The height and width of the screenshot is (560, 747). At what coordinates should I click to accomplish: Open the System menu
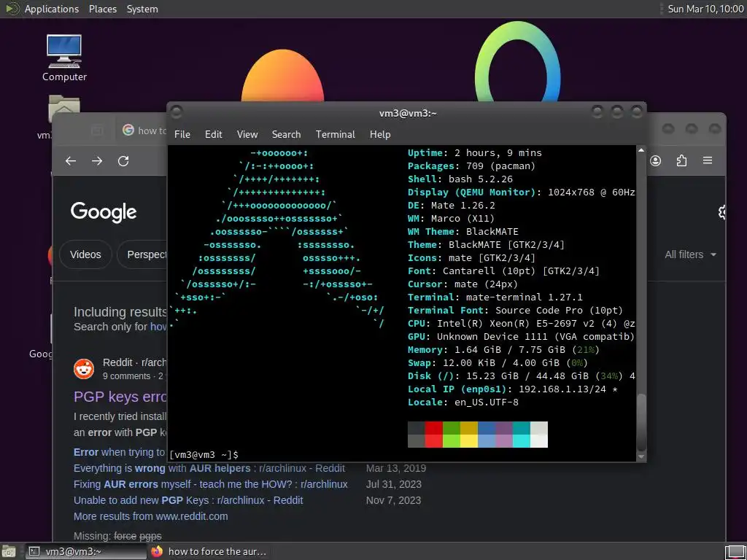[142, 9]
